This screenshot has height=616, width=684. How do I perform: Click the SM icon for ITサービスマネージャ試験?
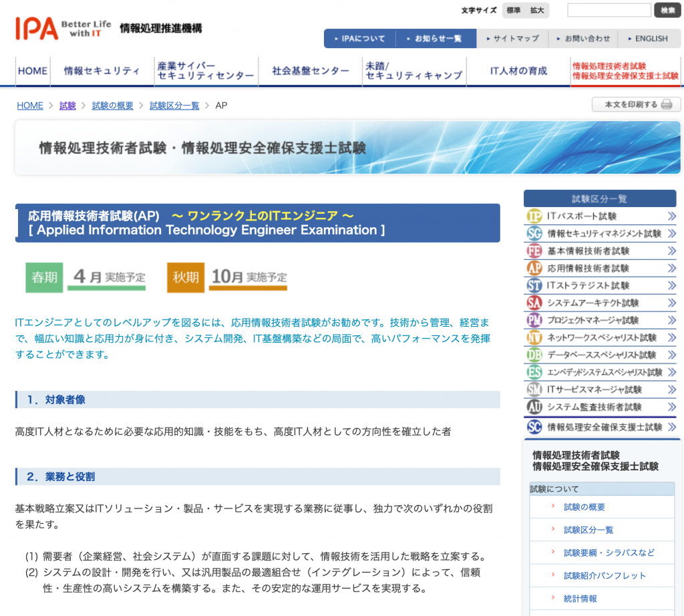tap(534, 389)
